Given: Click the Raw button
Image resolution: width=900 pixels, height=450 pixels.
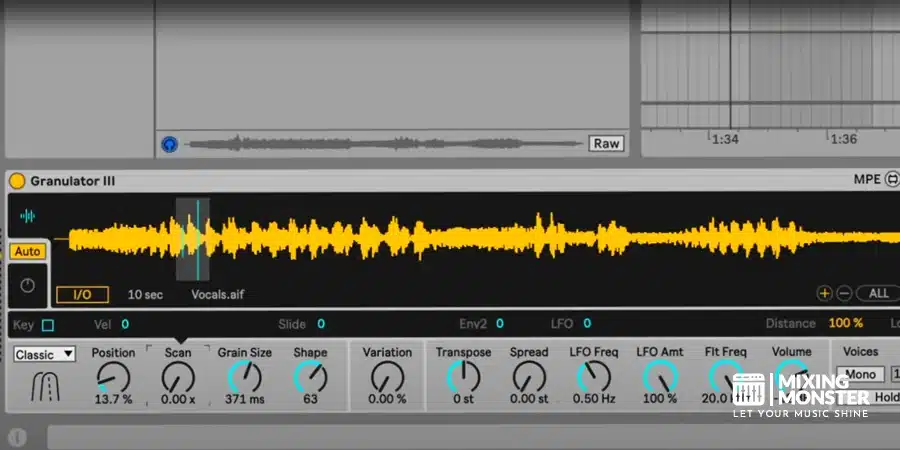Looking at the screenshot, I should [607, 144].
